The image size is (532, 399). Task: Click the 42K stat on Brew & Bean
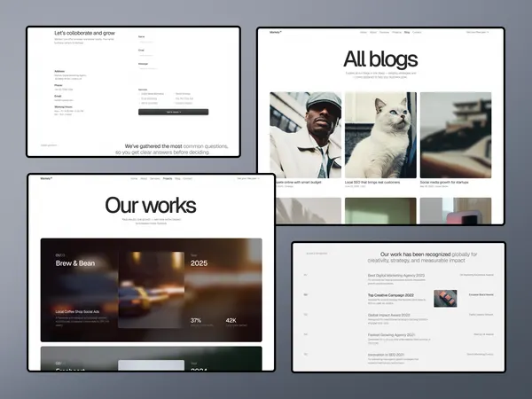point(231,320)
